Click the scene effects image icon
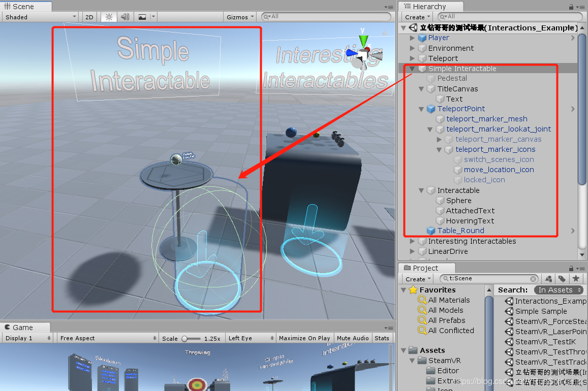Image resolution: width=588 pixels, height=391 pixels. [x=142, y=17]
